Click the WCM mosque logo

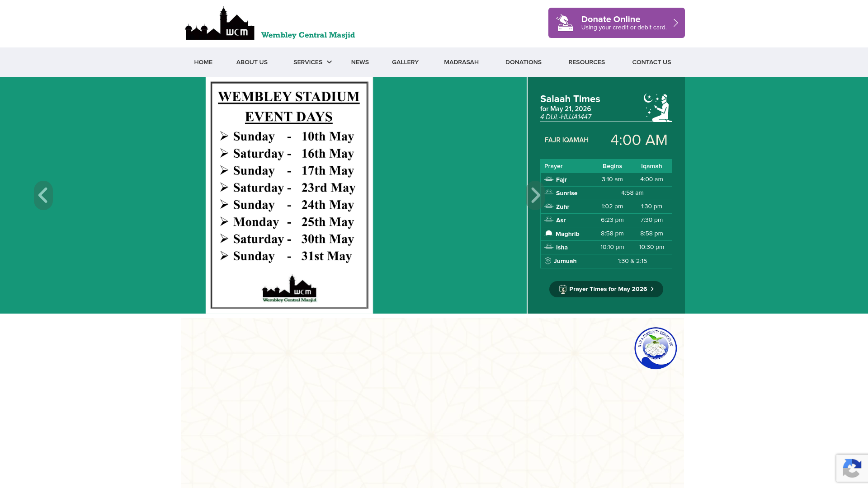tap(220, 23)
